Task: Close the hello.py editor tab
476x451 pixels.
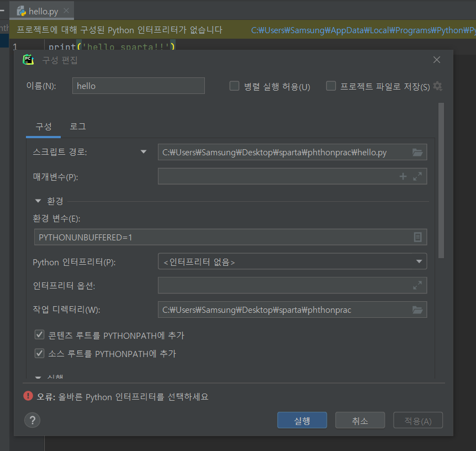Action: coord(66,11)
